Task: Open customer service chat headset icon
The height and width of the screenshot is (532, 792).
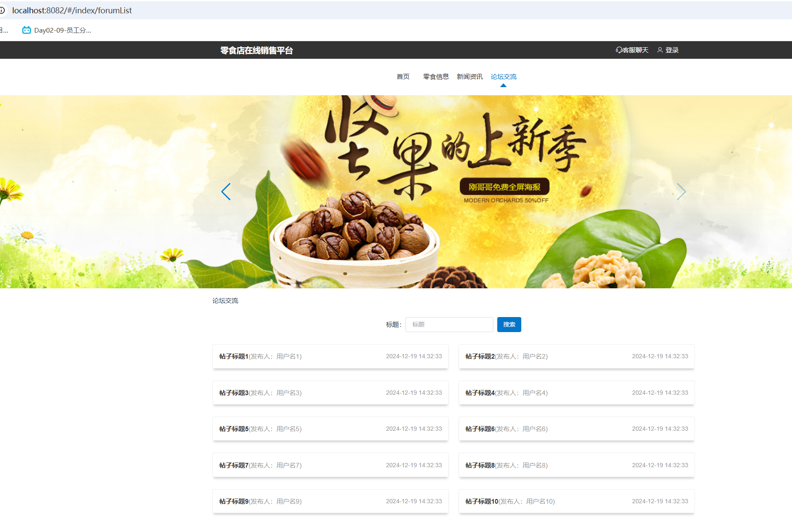Action: tap(619, 50)
